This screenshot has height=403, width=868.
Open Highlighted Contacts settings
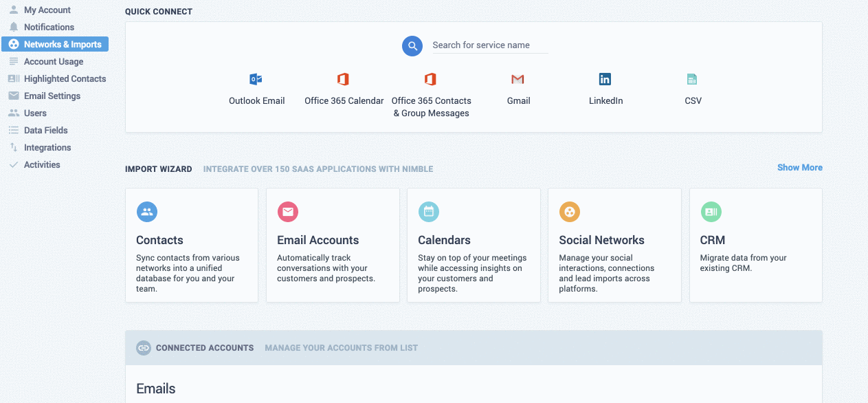point(65,78)
